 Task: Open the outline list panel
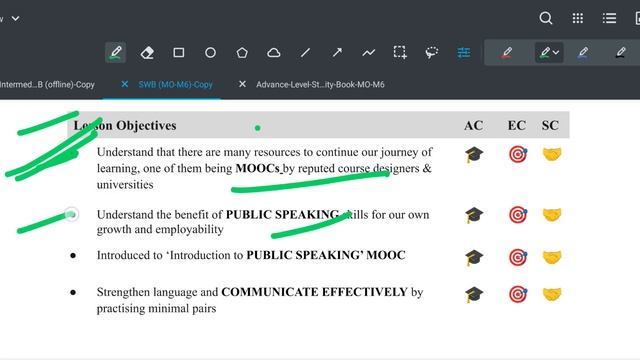[x=609, y=18]
